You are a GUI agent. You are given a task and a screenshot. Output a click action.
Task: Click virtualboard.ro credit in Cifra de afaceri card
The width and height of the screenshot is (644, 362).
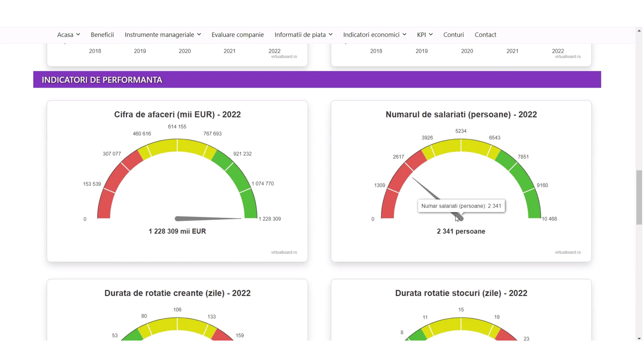[284, 252]
